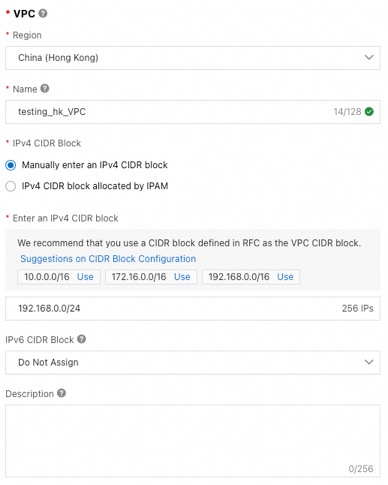Image resolution: width=388 pixels, height=485 pixels.
Task: Click the green validation checkmark in Name field
Action: (369, 112)
